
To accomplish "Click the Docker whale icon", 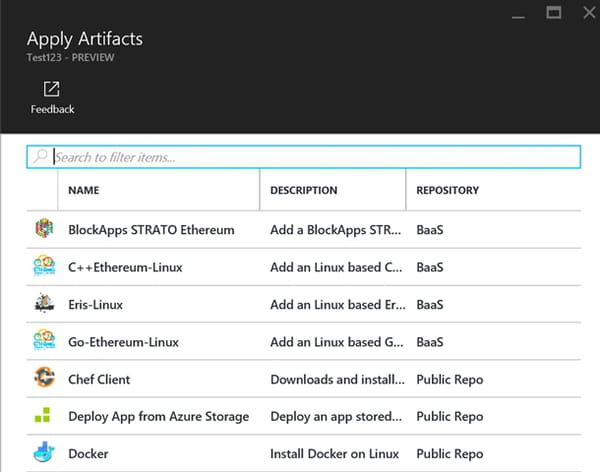I will [x=44, y=452].
